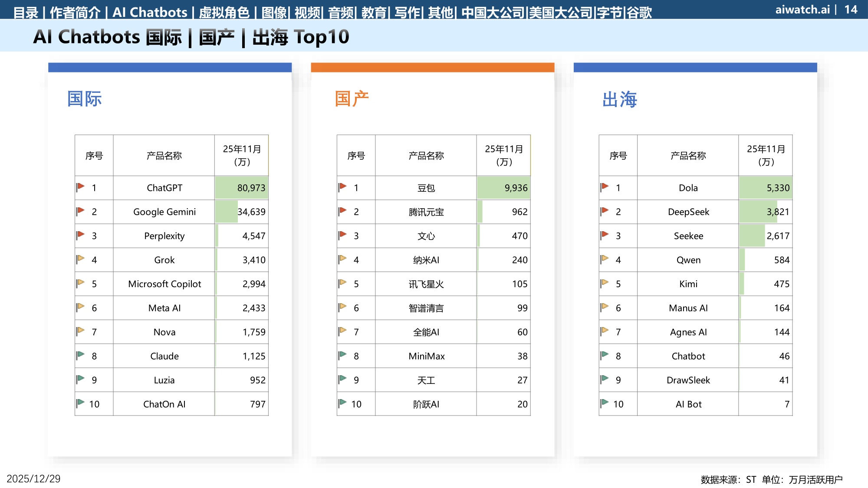Select the 天工 product name

pyautogui.click(x=426, y=380)
